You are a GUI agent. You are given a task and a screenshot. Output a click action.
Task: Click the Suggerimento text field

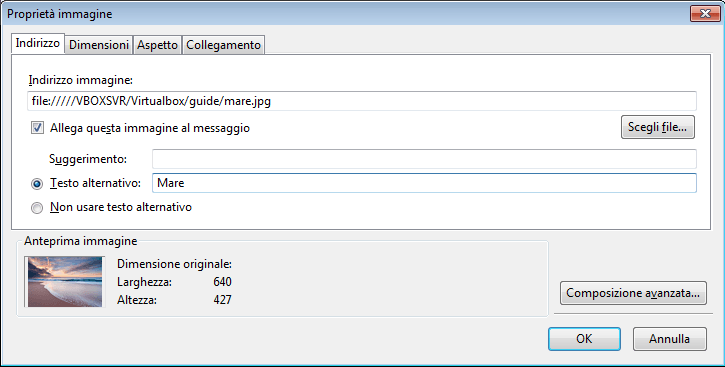[x=424, y=159]
